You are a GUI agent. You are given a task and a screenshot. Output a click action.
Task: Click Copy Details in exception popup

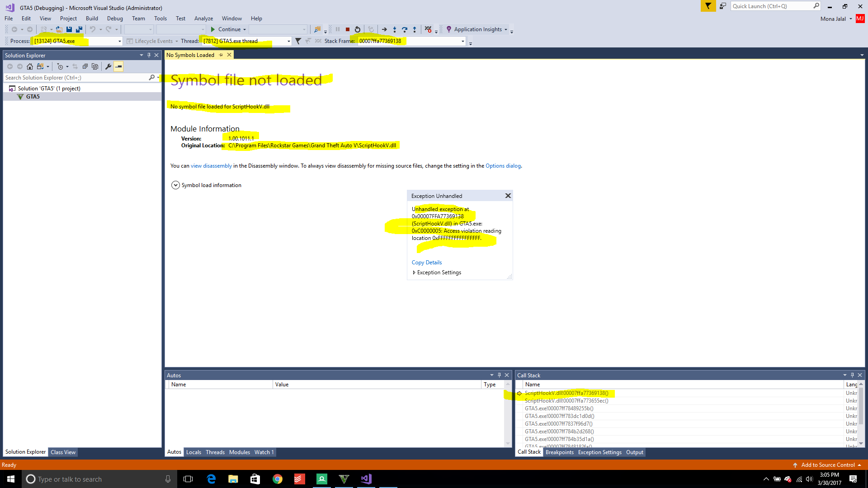point(426,263)
